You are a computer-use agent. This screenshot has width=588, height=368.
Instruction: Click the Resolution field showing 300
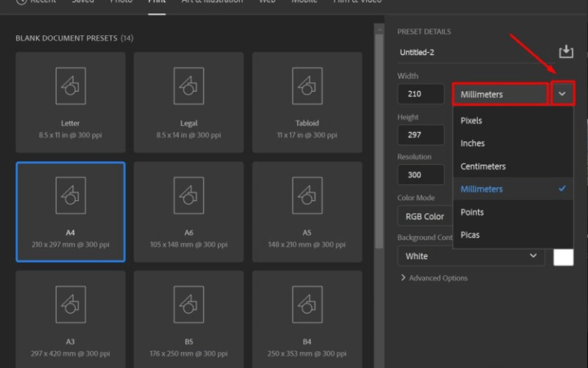click(x=421, y=175)
